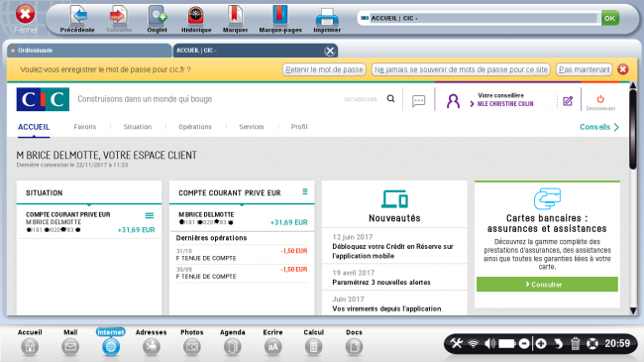This screenshot has height=362, width=644.
Task: Select the ACCUEIL menu item
Action: tap(34, 127)
